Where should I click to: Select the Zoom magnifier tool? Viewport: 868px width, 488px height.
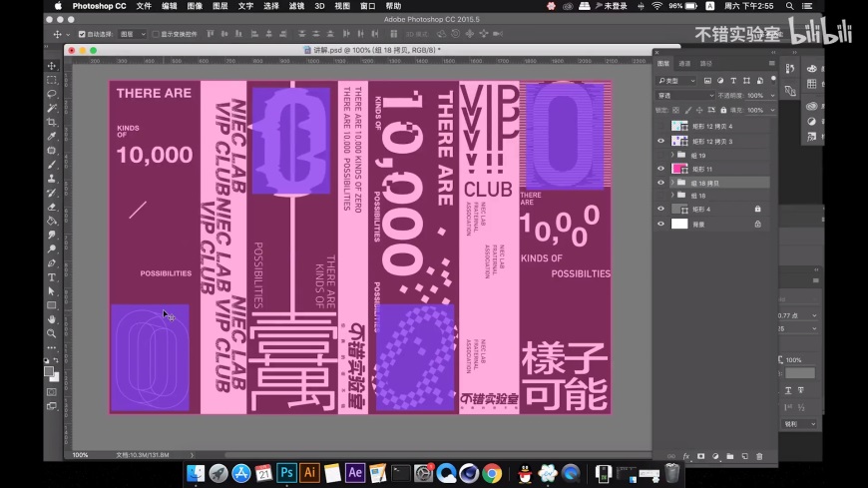tap(52, 333)
